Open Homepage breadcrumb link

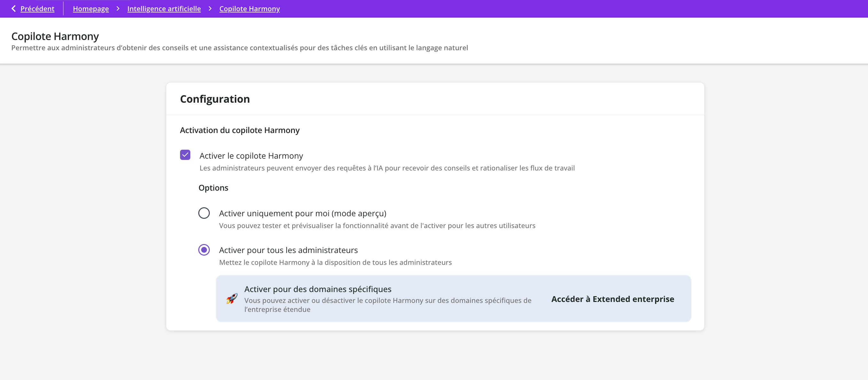(91, 9)
